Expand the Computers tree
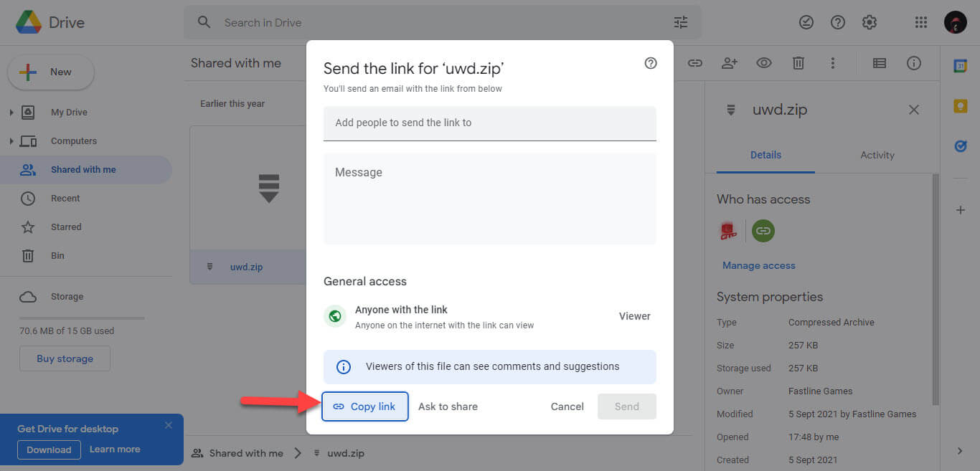This screenshot has width=980, height=471. 11,141
